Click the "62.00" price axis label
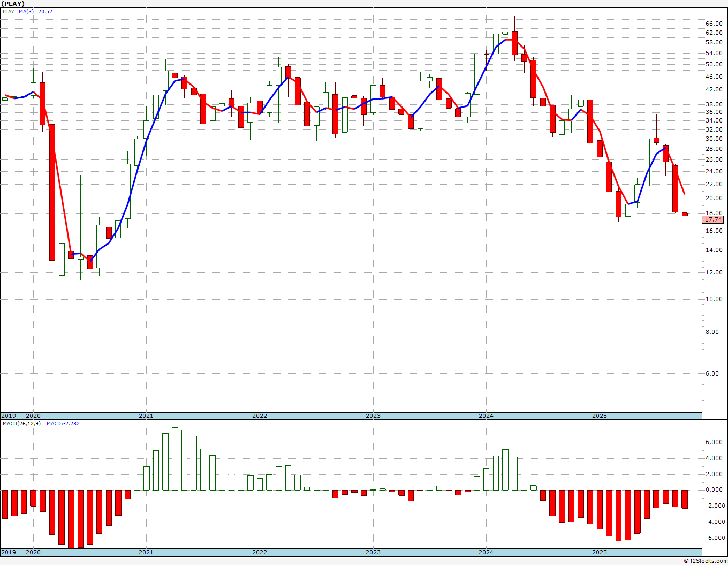 [x=714, y=33]
